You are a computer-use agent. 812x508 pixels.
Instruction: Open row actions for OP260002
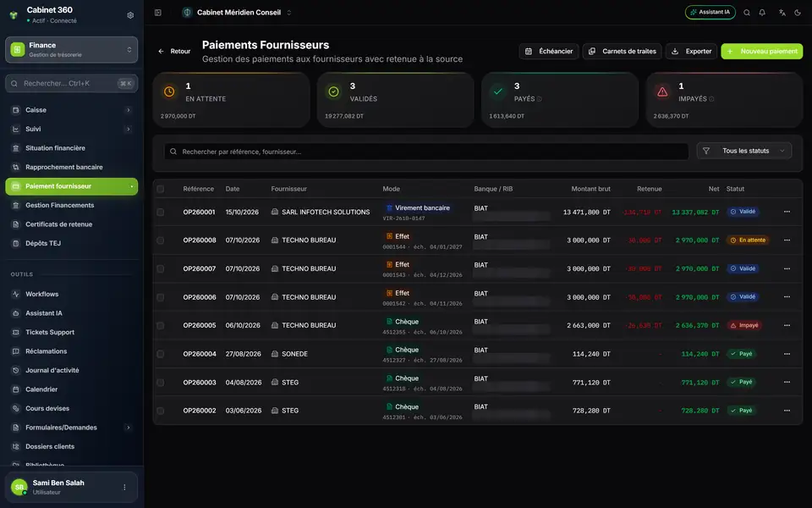click(x=787, y=411)
